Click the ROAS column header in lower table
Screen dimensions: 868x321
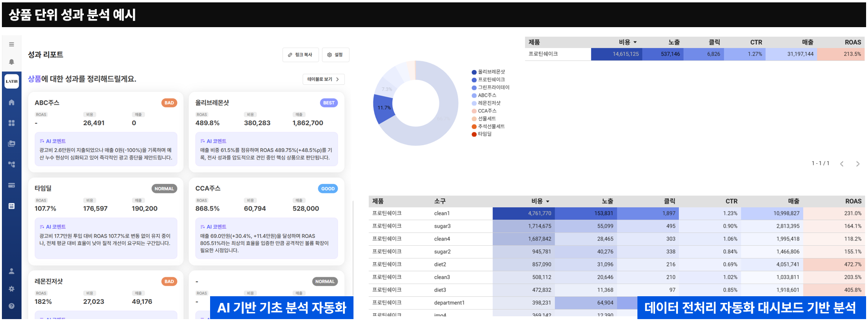click(853, 201)
